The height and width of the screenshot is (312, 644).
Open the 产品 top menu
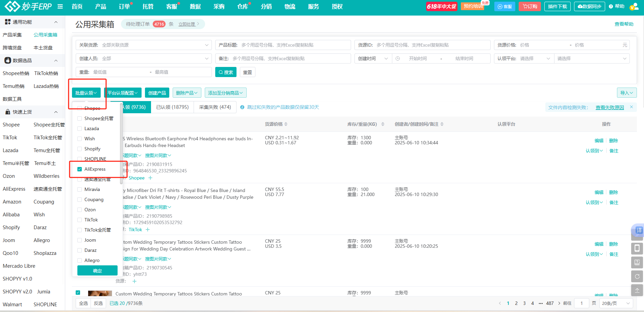pyautogui.click(x=100, y=6)
